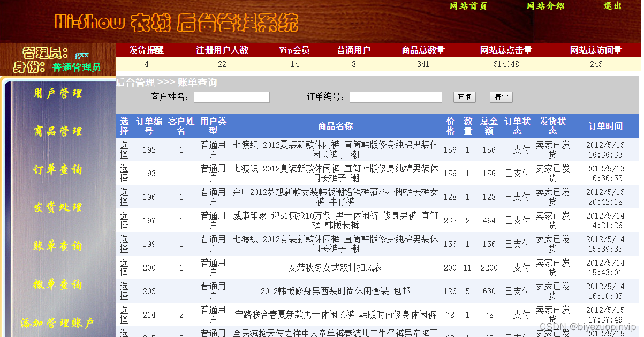Click 发货提醒 header in stats bar
Screen dimensions: 644x337
click(147, 50)
